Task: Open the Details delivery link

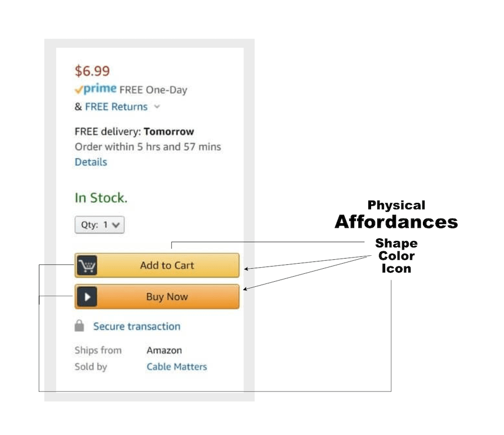Action: [91, 162]
